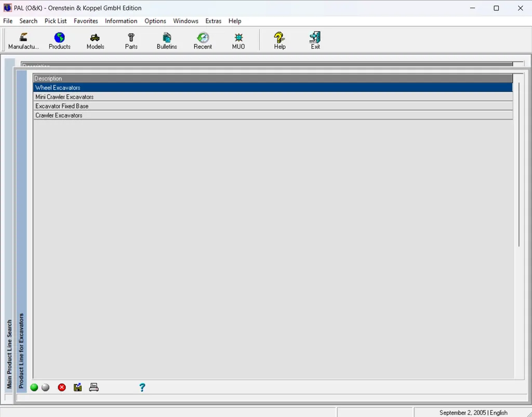Click the blue question mark icon
The image size is (532, 417).
[x=142, y=387]
